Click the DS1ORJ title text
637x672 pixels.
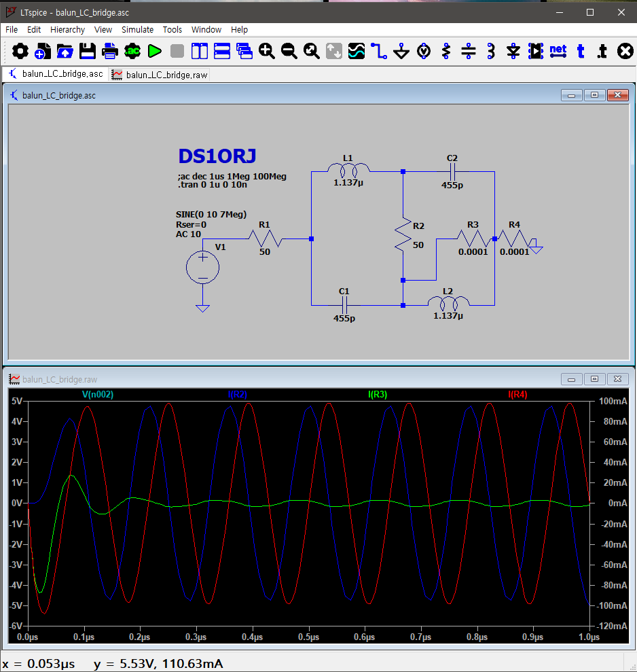217,156
